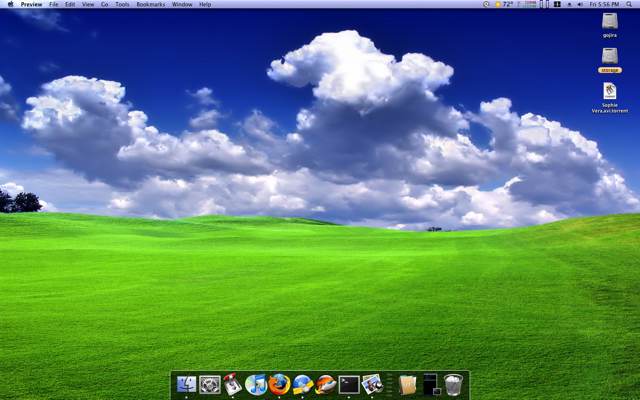Open the File menu

point(53,4)
